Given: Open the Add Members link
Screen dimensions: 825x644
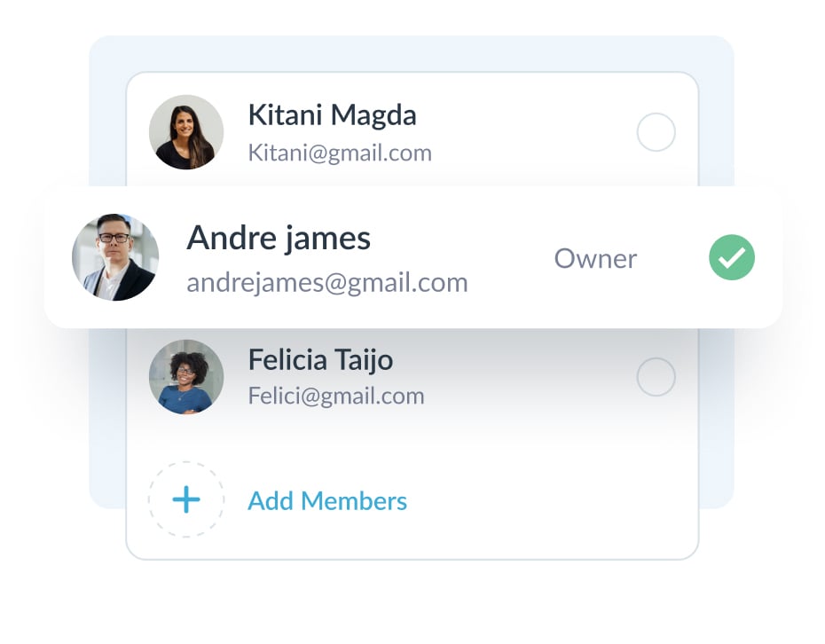Looking at the screenshot, I should tap(326, 501).
